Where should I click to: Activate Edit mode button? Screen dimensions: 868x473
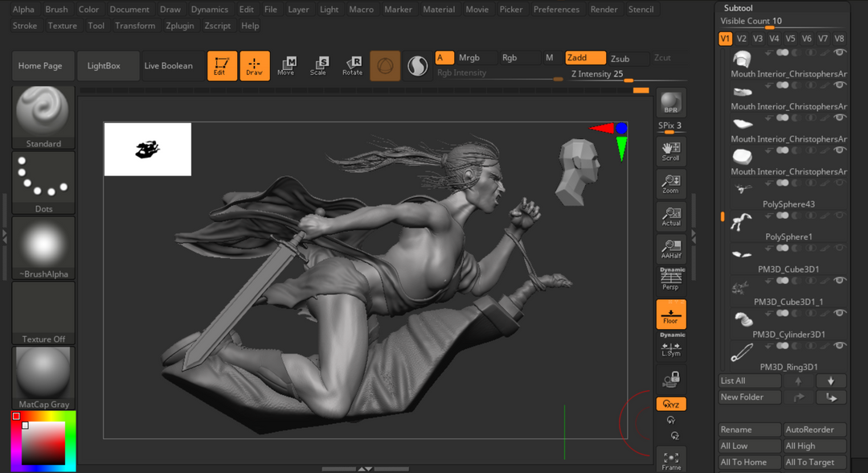click(x=222, y=66)
